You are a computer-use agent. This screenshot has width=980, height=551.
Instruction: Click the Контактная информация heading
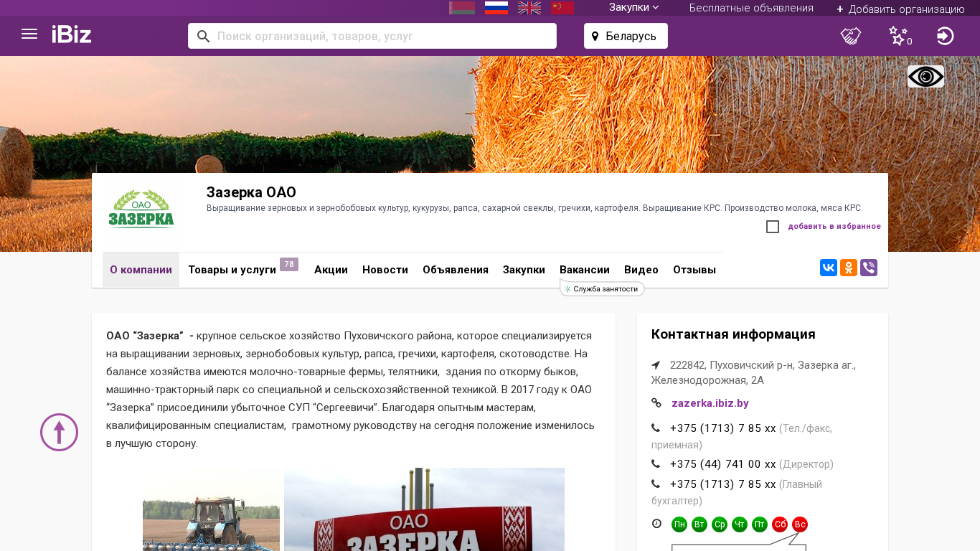tap(733, 334)
